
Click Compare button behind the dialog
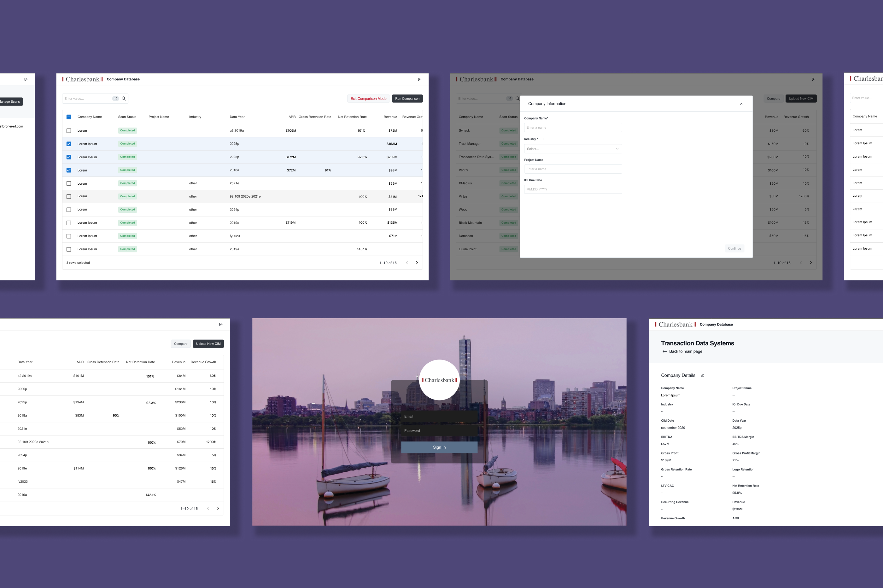click(773, 99)
